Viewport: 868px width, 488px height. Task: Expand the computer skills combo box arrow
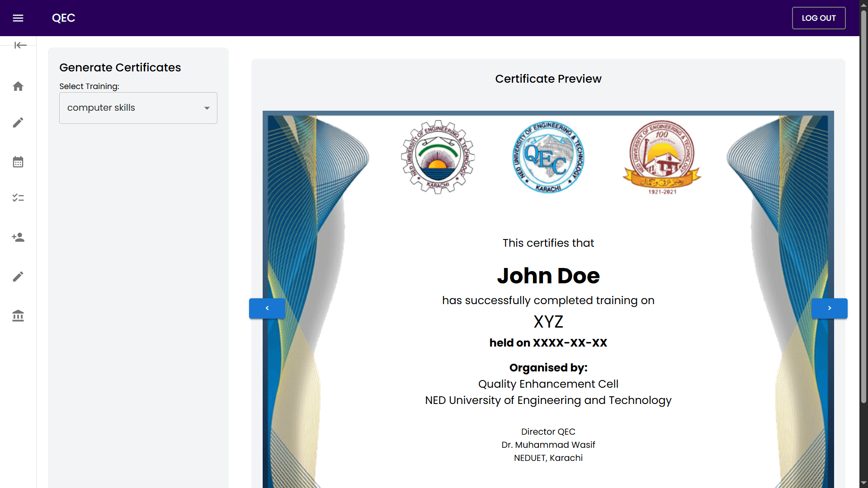pos(207,108)
